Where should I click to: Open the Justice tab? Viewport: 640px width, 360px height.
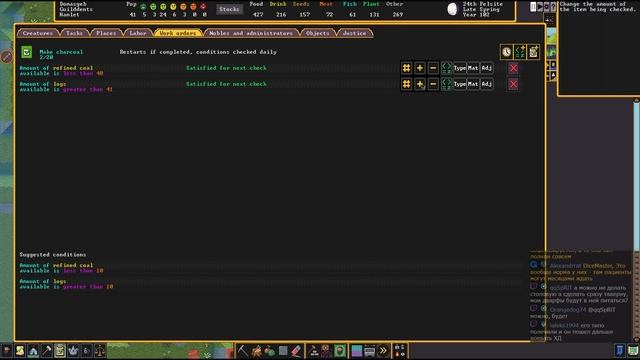pyautogui.click(x=354, y=33)
